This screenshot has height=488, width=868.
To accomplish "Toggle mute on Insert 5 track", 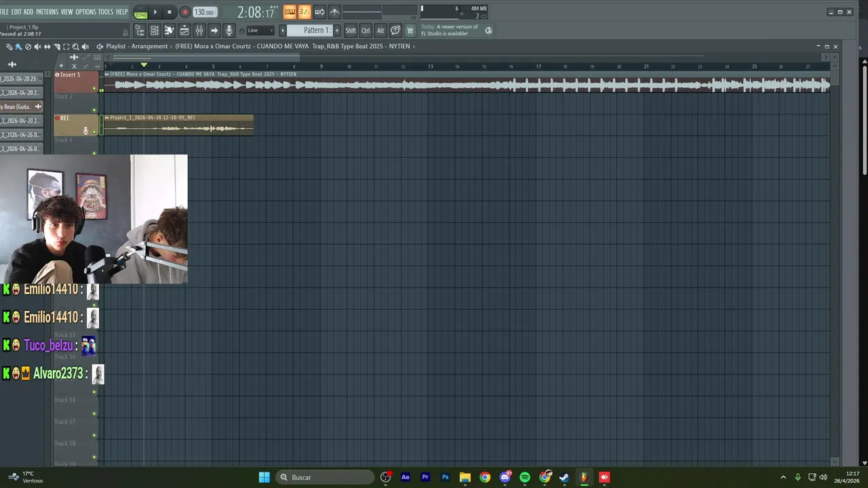I will pos(94,88).
